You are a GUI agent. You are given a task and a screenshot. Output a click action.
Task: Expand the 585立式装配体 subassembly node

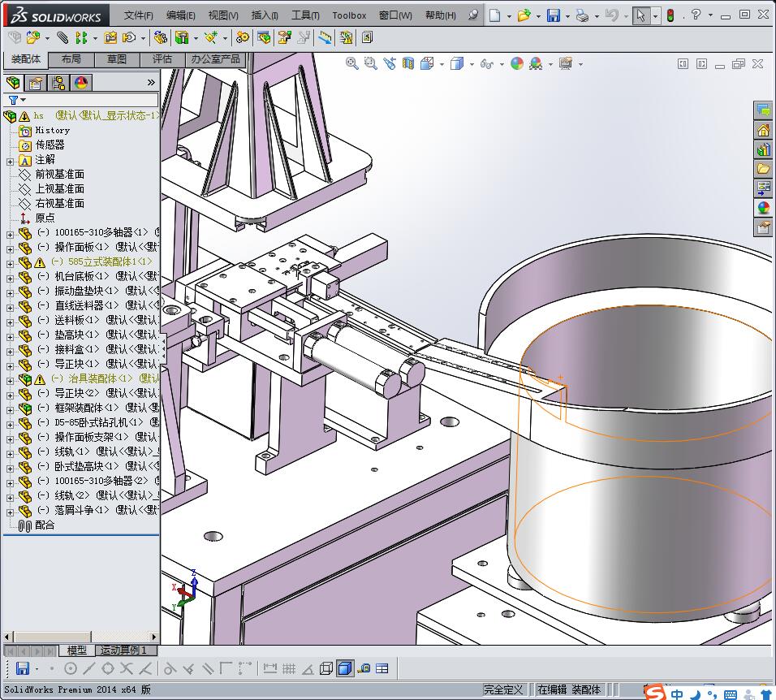pos(10,263)
